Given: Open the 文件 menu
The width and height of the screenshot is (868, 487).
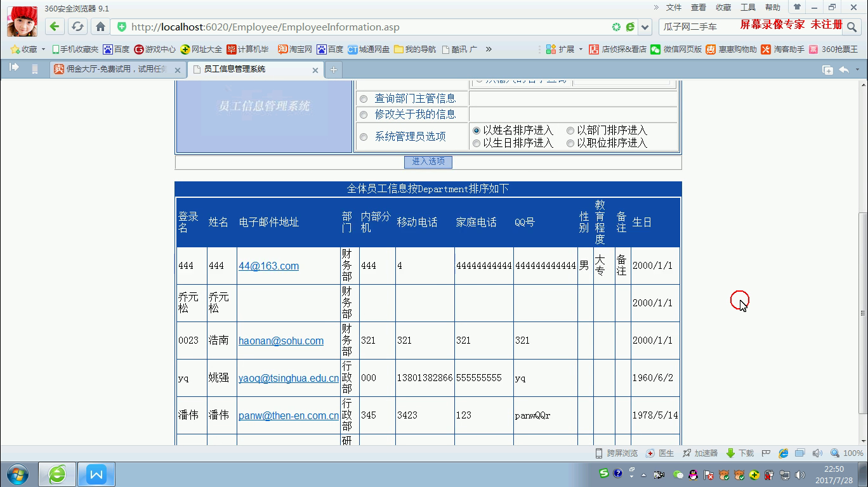Looking at the screenshot, I should [674, 8].
